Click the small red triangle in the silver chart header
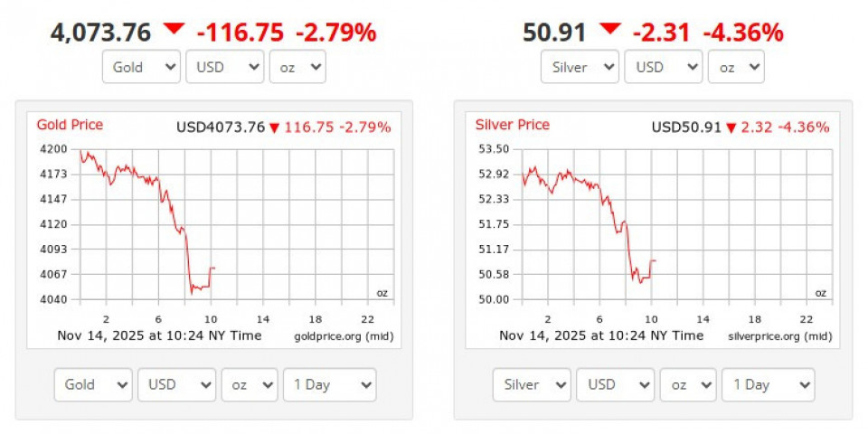The image size is (868, 434). click(731, 127)
